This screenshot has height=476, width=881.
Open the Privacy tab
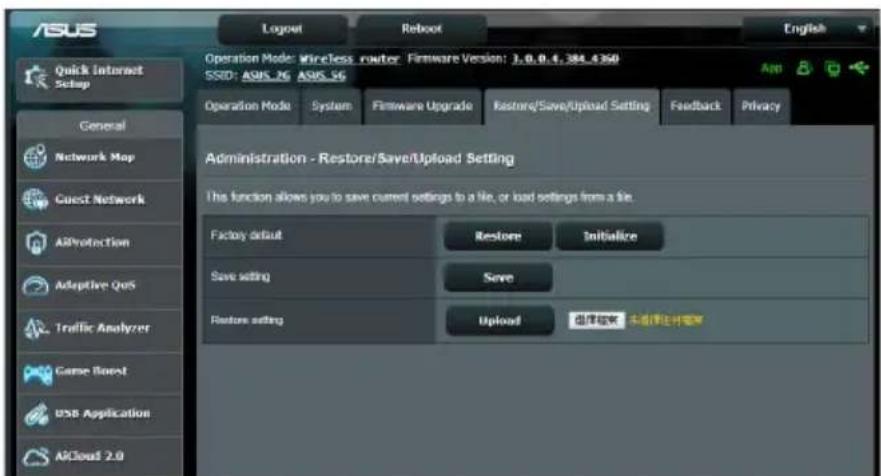click(x=761, y=106)
